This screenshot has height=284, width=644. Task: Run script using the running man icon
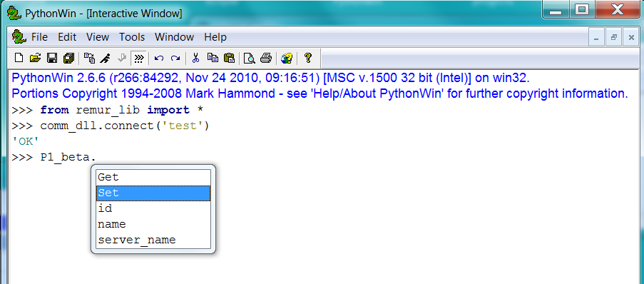[105, 58]
